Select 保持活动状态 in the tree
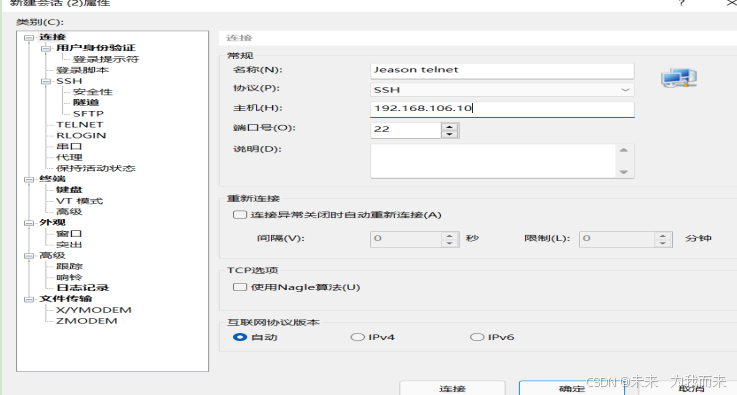737x395 pixels. (x=95, y=168)
